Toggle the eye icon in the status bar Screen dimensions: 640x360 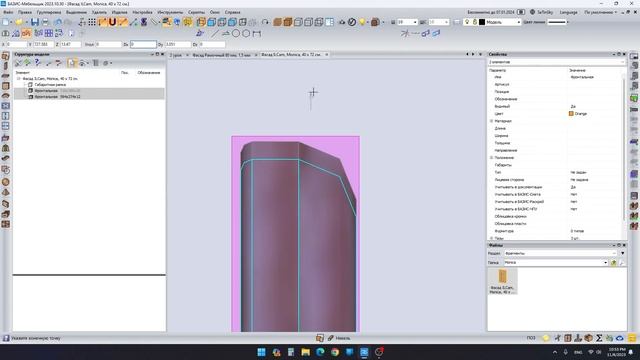pos(620,338)
